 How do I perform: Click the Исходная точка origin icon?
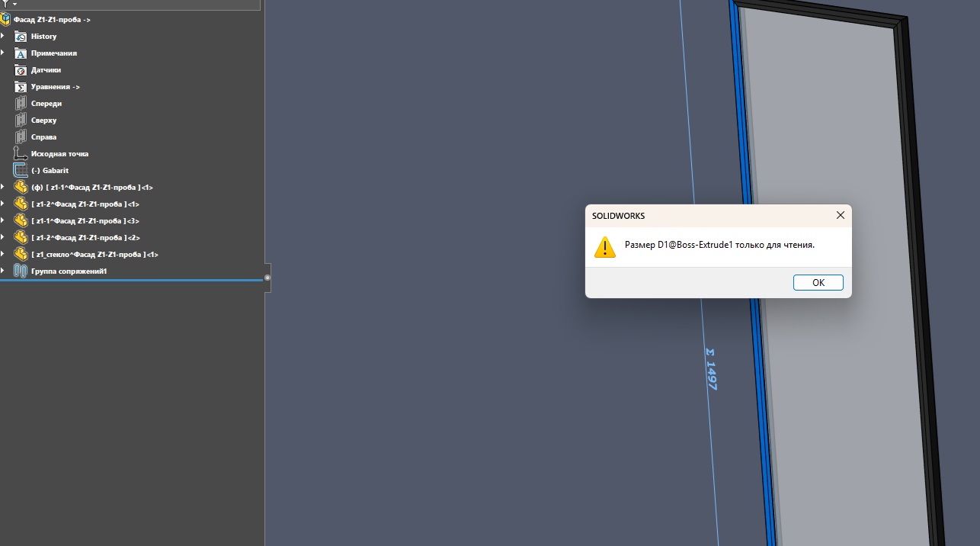[21, 154]
